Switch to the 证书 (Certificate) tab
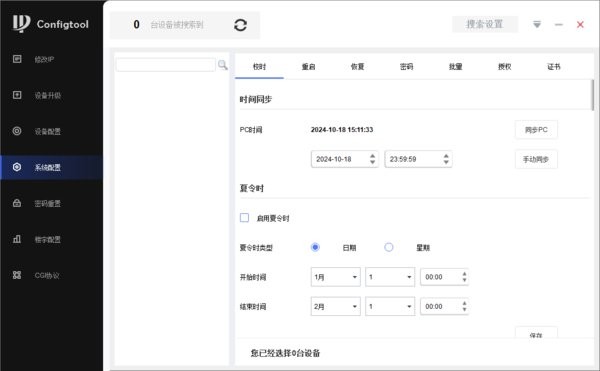The width and height of the screenshot is (600, 371). [x=553, y=67]
